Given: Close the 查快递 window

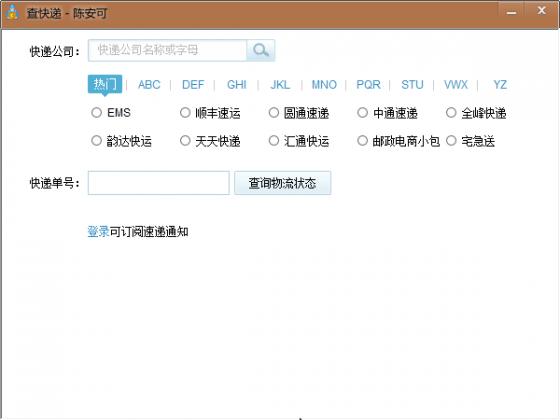Looking at the screenshot, I should coord(541,11).
